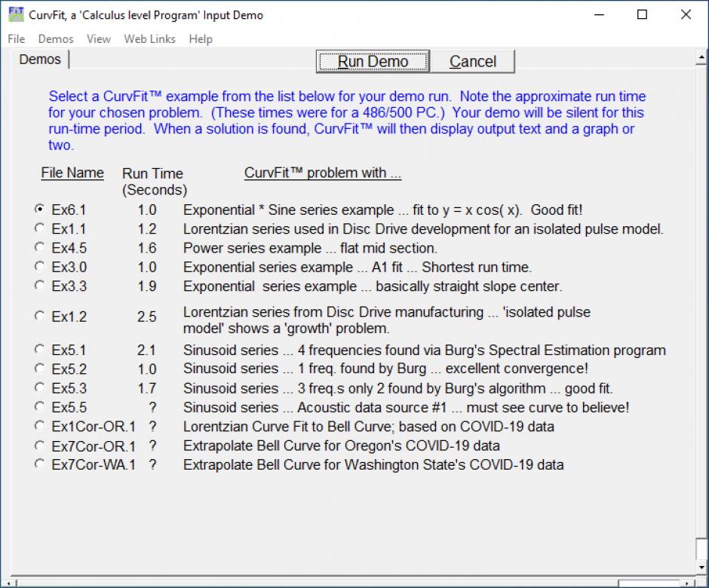Select the Ex1.1 Lorentzian series radio button
This screenshot has width=709, height=588.
(x=40, y=228)
